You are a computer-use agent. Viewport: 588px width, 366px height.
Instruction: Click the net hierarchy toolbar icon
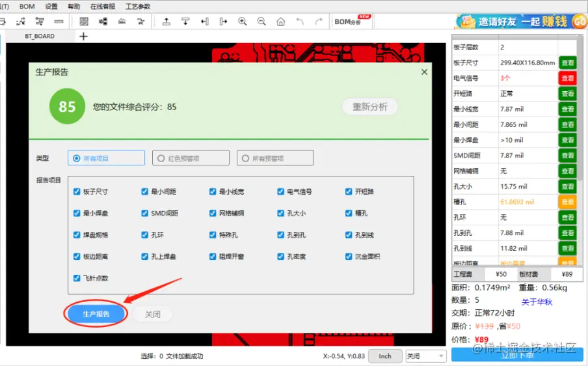40,21
